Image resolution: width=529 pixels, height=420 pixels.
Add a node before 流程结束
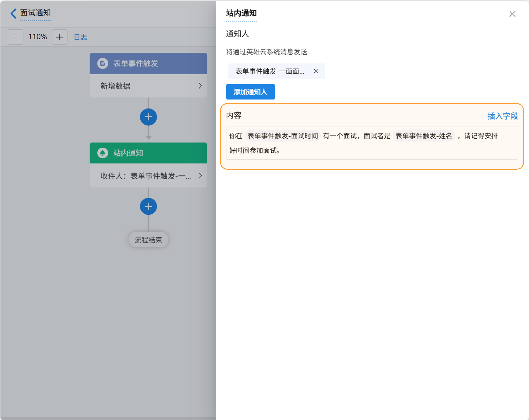click(148, 206)
